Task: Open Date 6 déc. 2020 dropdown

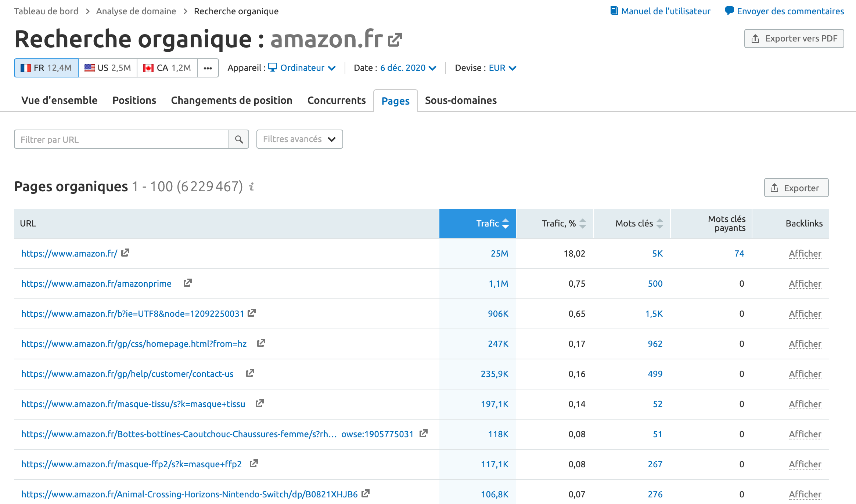Action: 408,68
